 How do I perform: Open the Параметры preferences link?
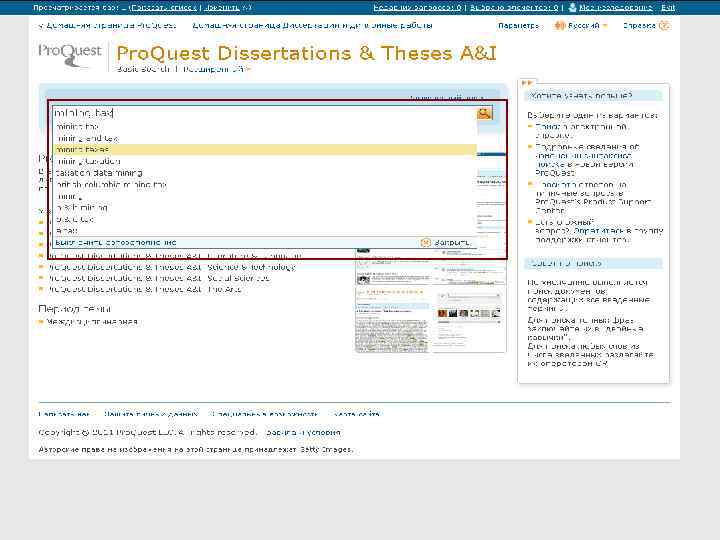click(518, 26)
